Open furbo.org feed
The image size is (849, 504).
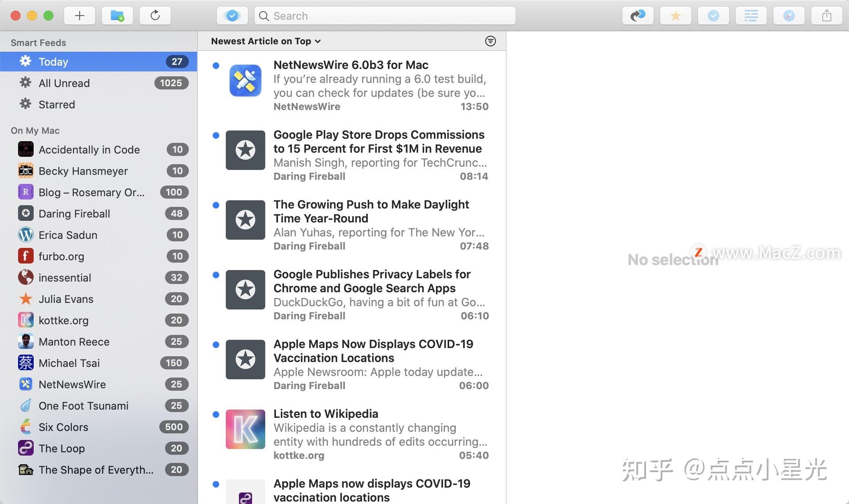(99, 256)
